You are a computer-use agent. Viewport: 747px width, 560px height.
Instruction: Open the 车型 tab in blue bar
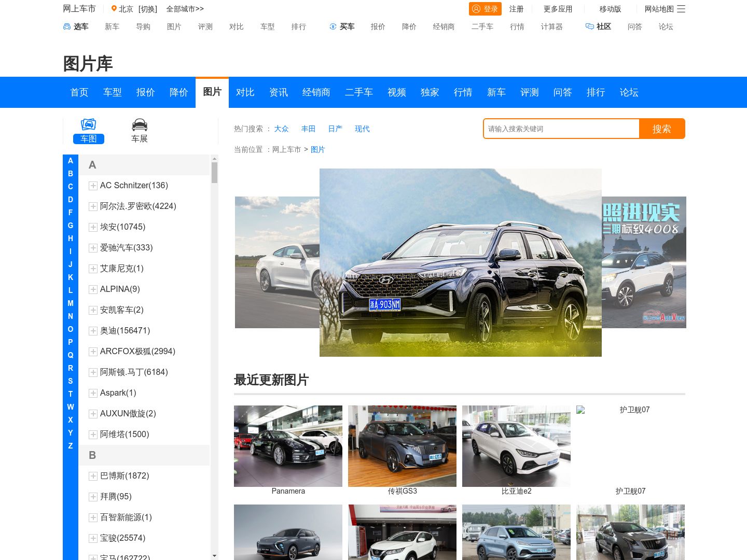pyautogui.click(x=113, y=92)
